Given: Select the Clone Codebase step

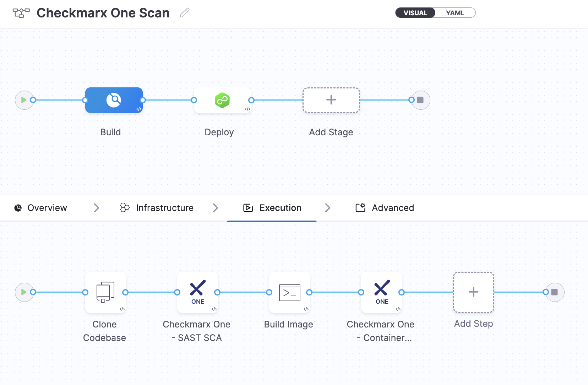Looking at the screenshot, I should (105, 292).
